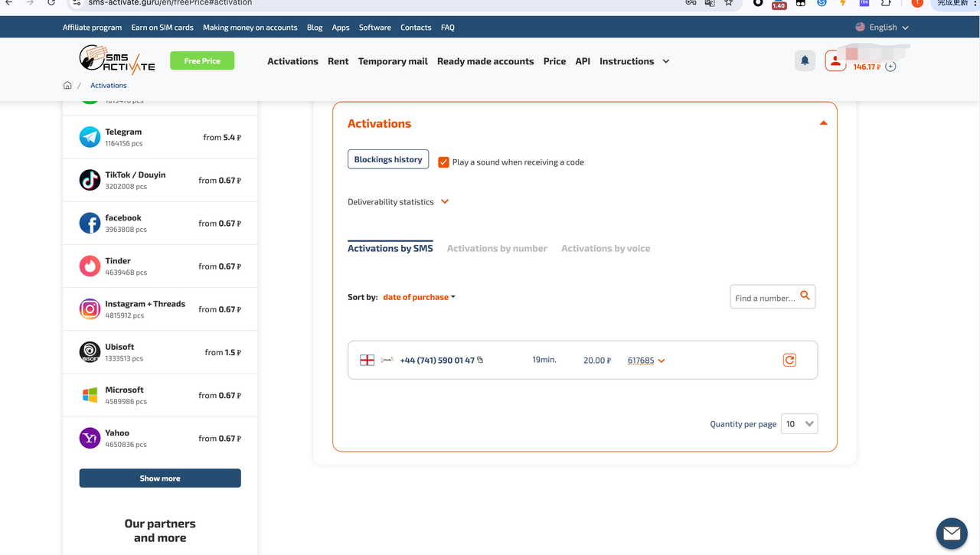
Task: Go to home via breadcrumb house icon
Action: click(67, 85)
